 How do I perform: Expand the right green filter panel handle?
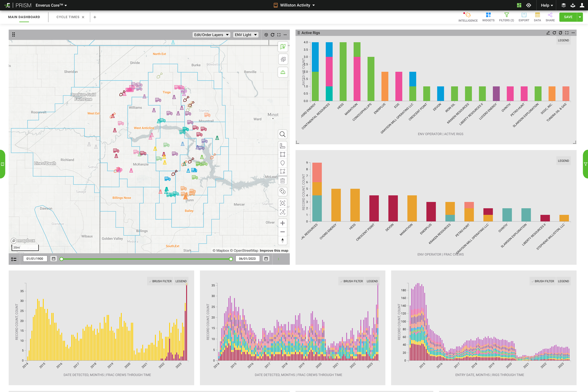tap(585, 164)
